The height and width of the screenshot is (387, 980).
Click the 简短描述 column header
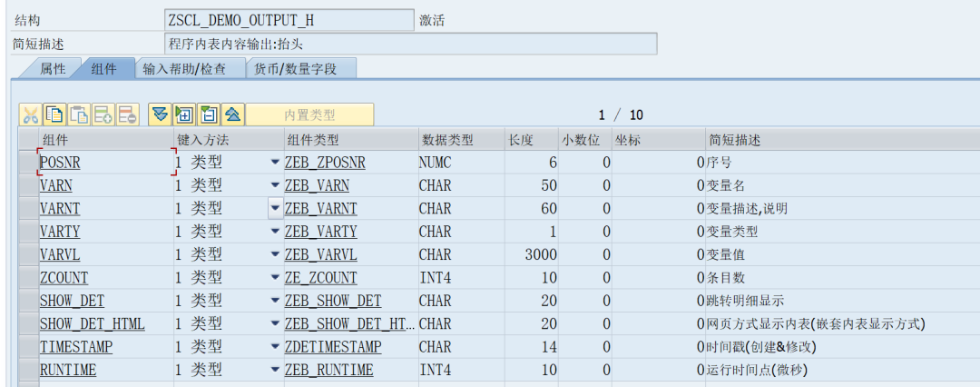pyautogui.click(x=842, y=140)
